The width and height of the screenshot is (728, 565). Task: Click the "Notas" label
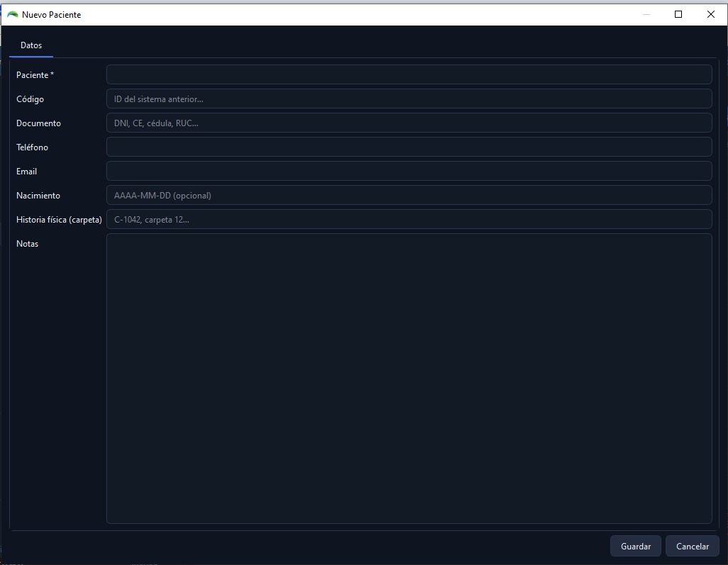28,244
